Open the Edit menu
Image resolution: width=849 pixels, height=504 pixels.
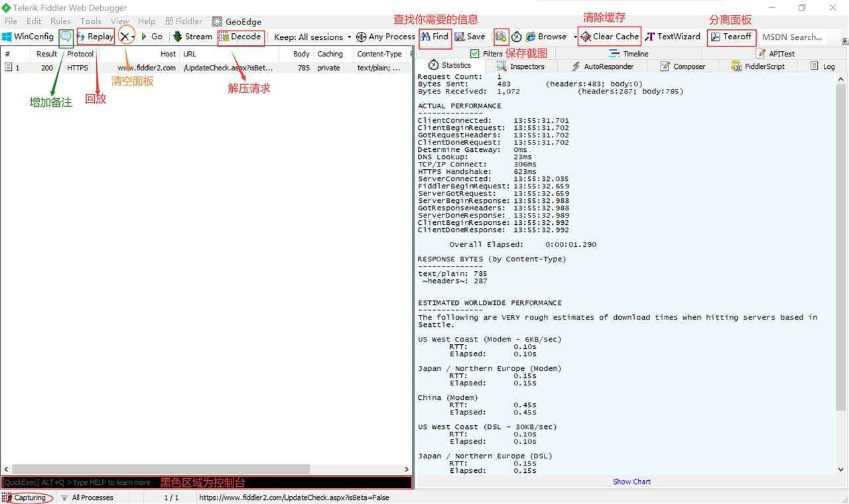click(34, 21)
